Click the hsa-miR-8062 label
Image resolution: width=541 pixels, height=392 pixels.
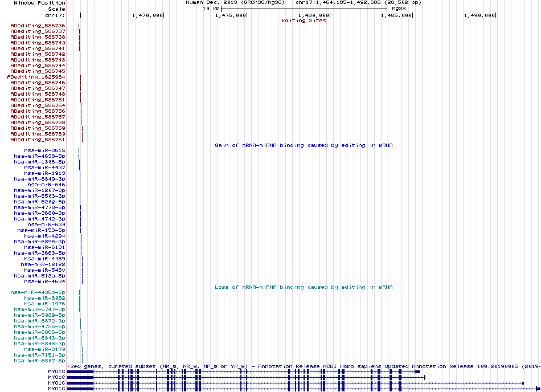[x=44, y=298]
